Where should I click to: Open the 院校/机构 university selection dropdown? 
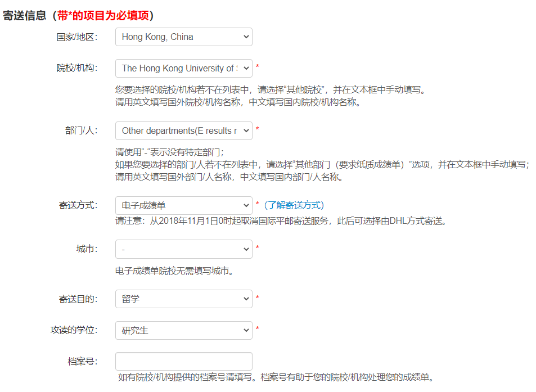[x=183, y=69]
